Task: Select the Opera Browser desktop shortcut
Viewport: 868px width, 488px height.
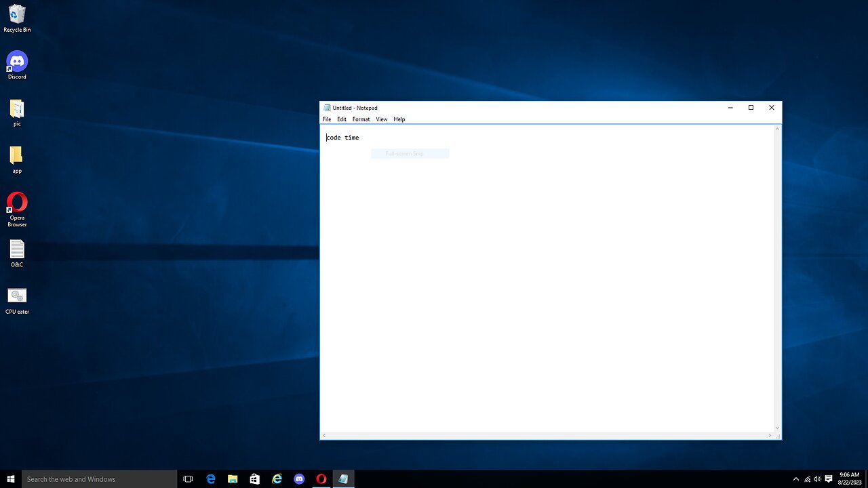Action: point(17,209)
